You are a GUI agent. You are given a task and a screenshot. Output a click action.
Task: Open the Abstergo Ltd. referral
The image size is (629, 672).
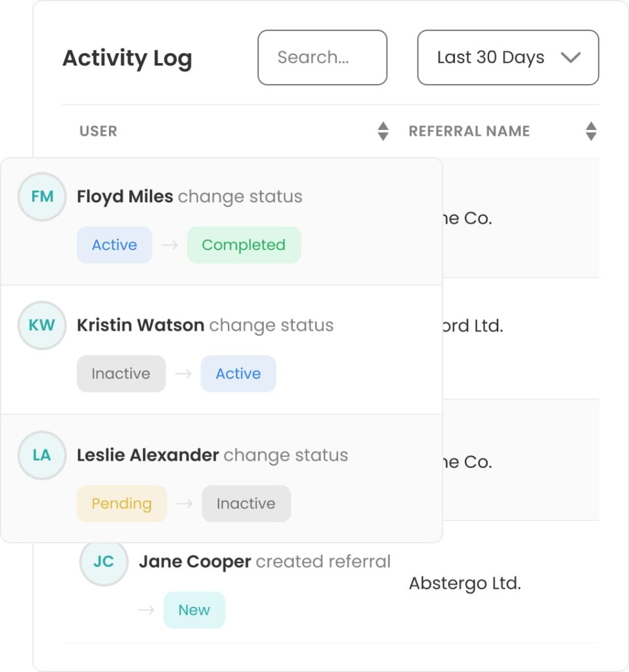point(465,583)
